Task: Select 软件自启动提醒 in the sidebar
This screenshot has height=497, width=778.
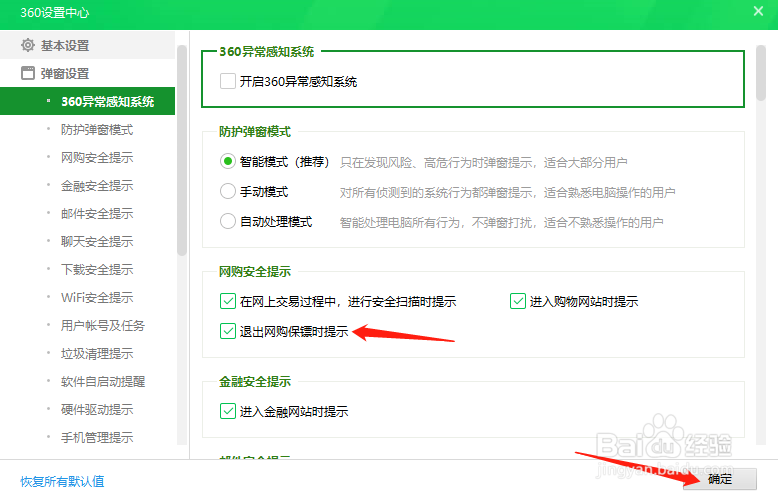Action: pos(103,381)
